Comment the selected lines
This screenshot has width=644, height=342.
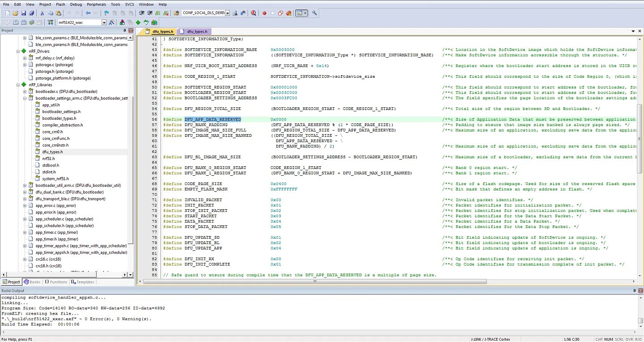pyautogui.click(x=158, y=13)
